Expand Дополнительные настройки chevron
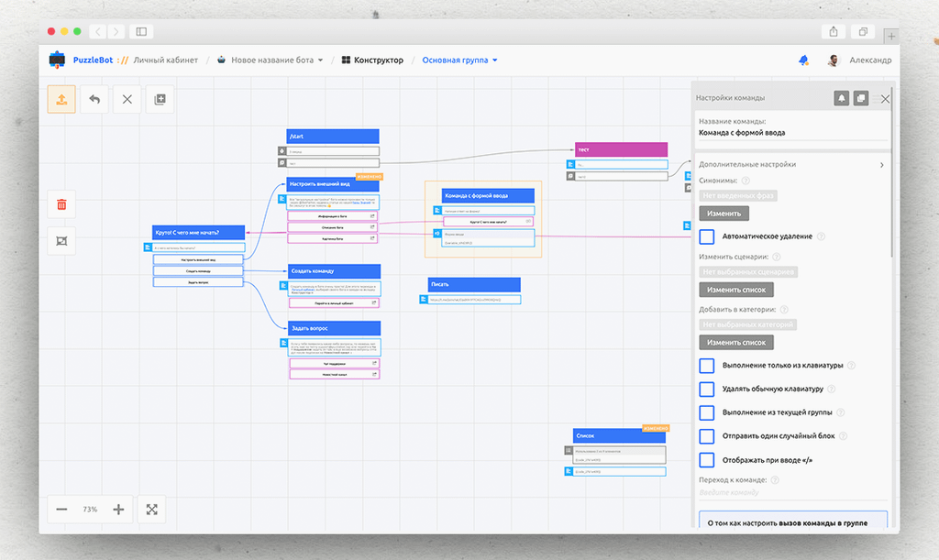This screenshot has width=939, height=560. click(x=881, y=165)
